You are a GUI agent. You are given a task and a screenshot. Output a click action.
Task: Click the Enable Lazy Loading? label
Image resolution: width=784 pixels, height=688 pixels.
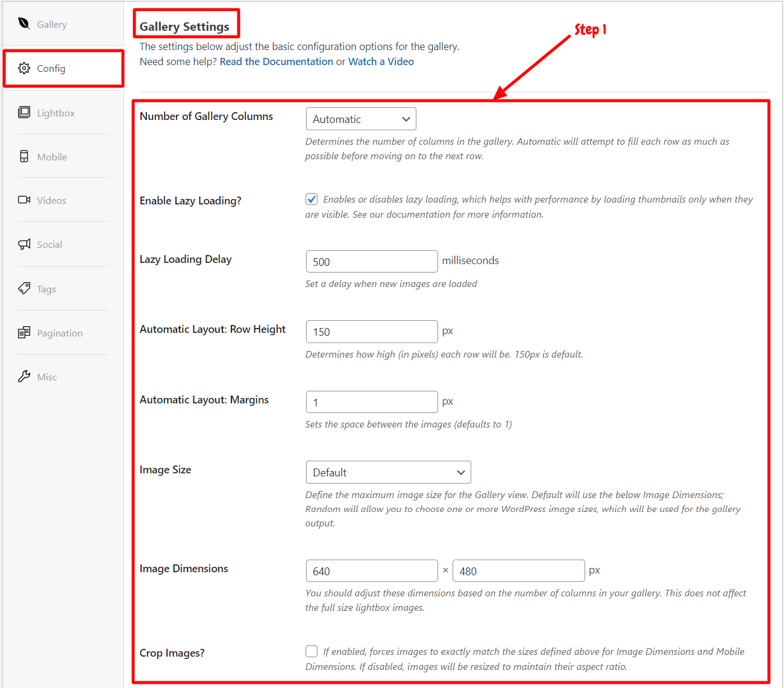[x=190, y=201]
